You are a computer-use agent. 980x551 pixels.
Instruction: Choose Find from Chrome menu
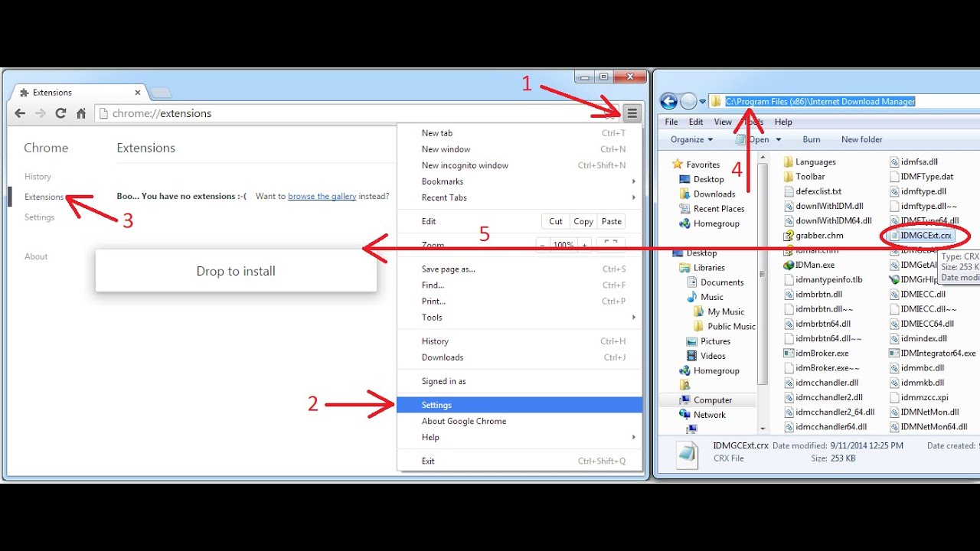click(x=519, y=285)
